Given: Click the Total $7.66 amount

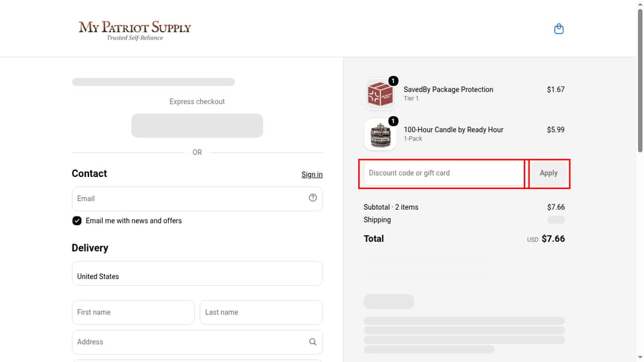Looking at the screenshot, I should tap(553, 239).
